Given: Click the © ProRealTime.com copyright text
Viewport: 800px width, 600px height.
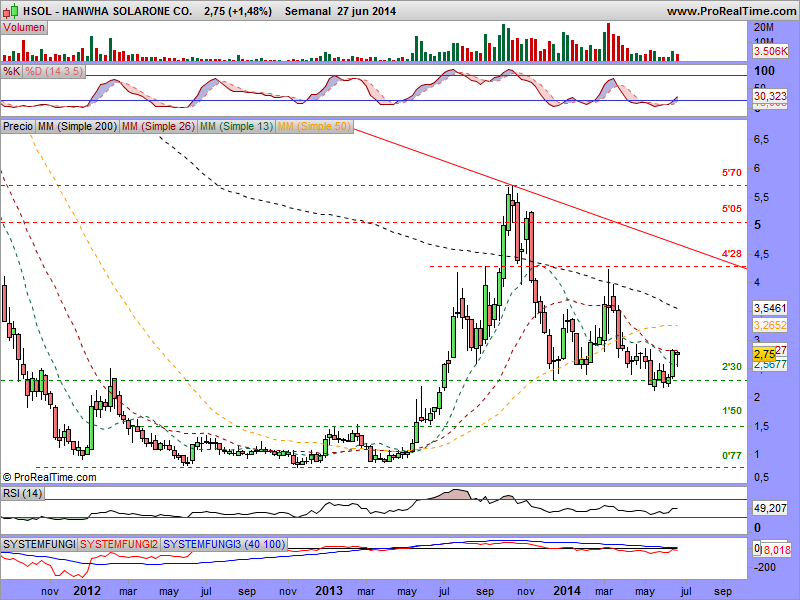Looking at the screenshot, I should click(49, 478).
